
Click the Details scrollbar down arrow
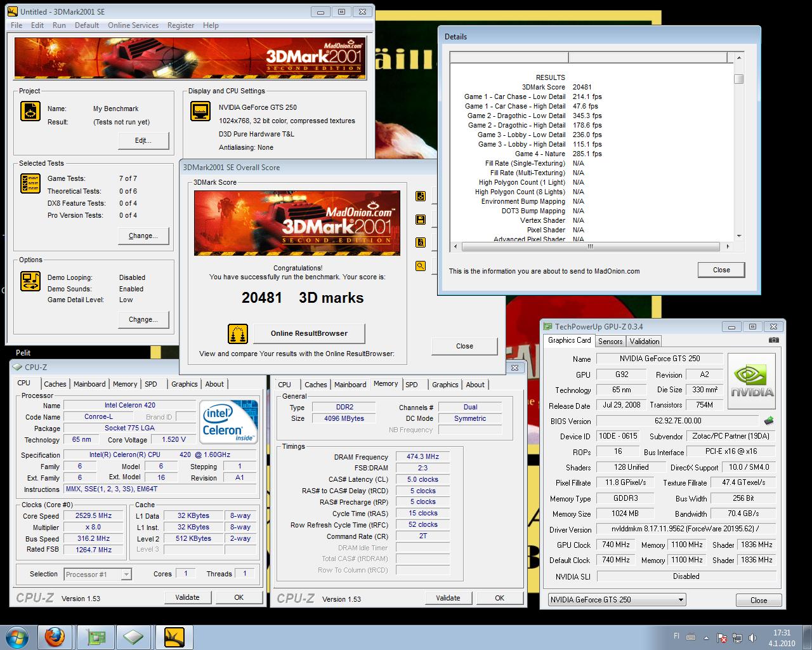738,236
